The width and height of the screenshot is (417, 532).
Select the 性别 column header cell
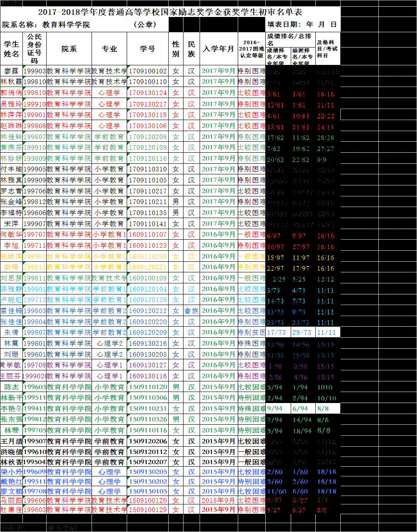tap(175, 49)
